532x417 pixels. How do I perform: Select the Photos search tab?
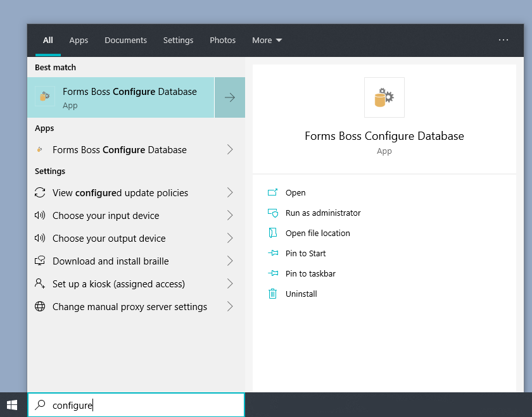pos(222,40)
